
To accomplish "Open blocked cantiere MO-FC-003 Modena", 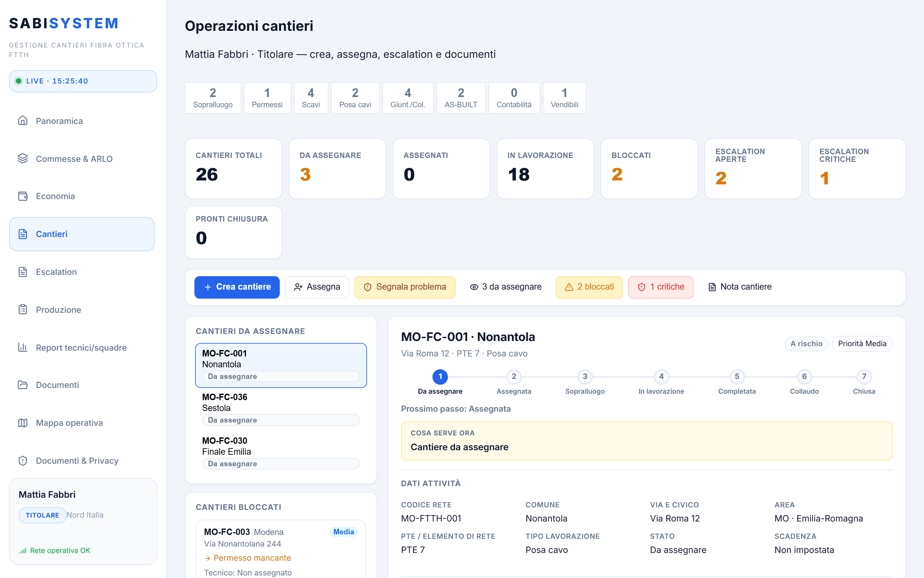I will coord(281,549).
